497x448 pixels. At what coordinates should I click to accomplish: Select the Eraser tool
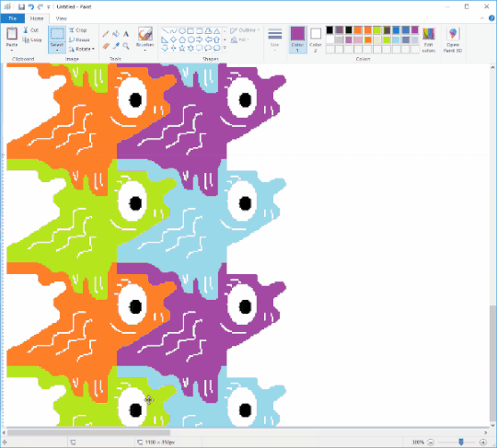point(106,46)
